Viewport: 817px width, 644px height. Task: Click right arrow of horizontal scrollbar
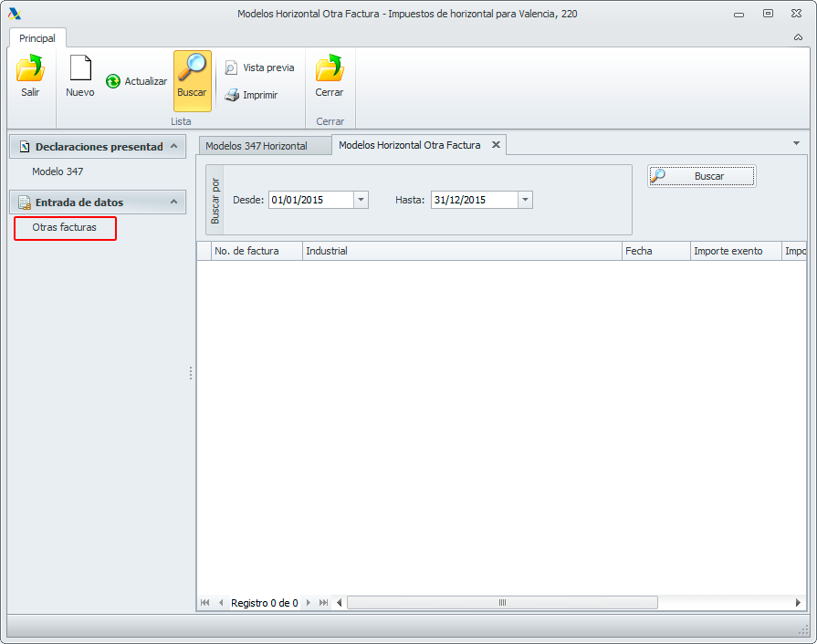pos(798,602)
